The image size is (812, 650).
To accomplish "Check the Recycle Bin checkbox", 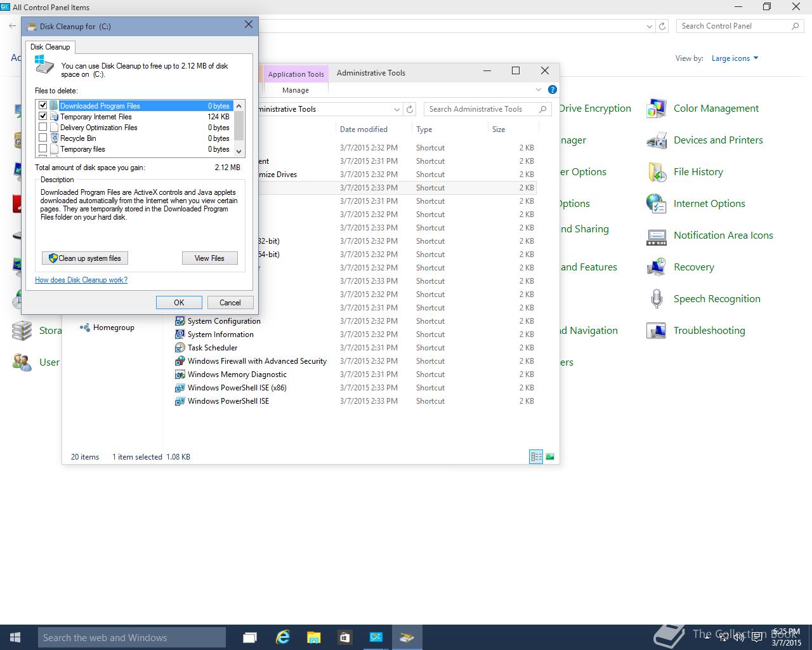I will (x=43, y=138).
